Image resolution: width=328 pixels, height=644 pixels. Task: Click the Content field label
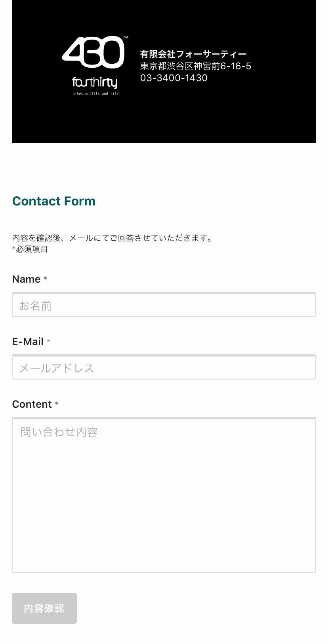[x=32, y=404]
